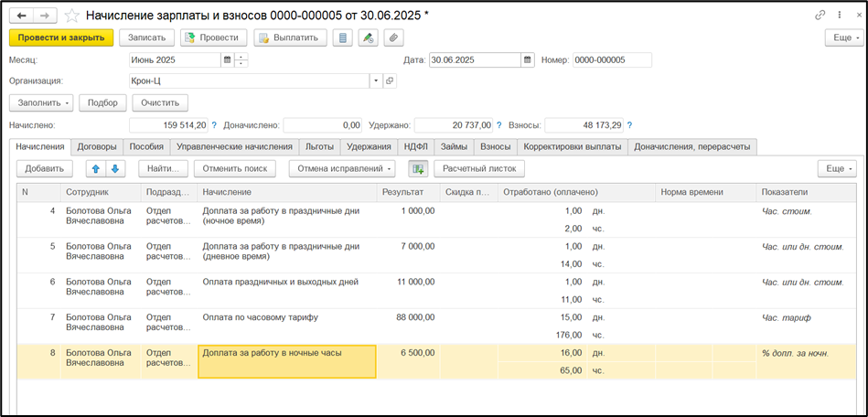Increment month using the stepper arrows
868x417 pixels.
[x=241, y=57]
